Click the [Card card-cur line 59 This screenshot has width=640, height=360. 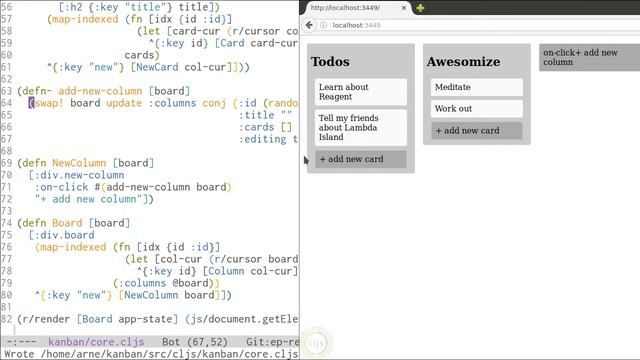click(x=224, y=43)
